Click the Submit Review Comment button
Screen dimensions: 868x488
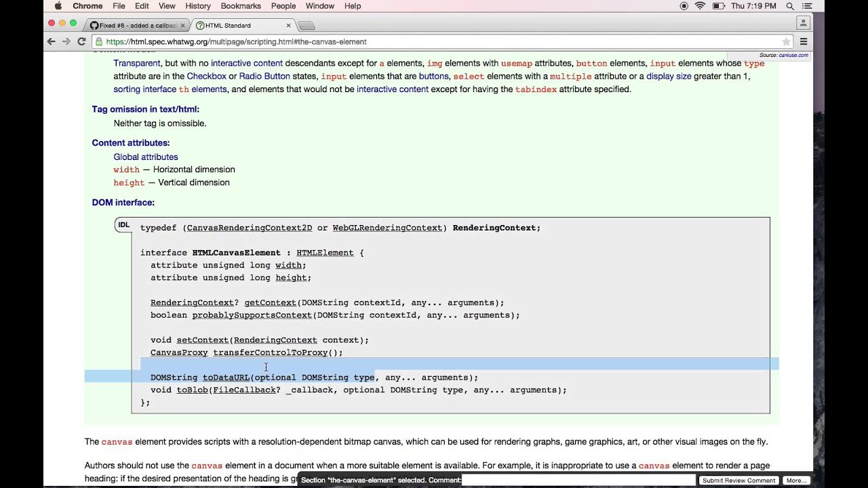tap(738, 480)
